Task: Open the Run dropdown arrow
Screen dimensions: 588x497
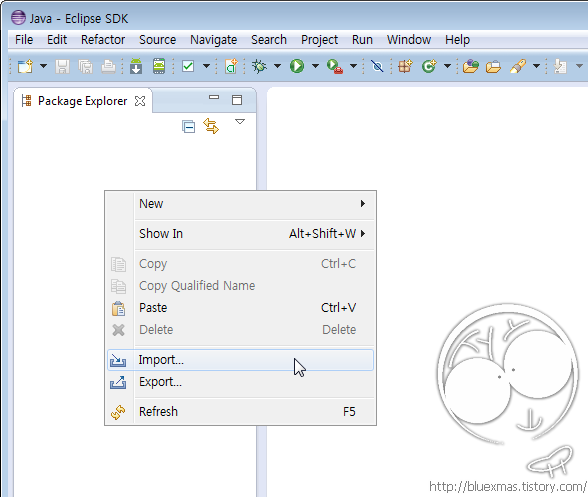Action: point(315,66)
